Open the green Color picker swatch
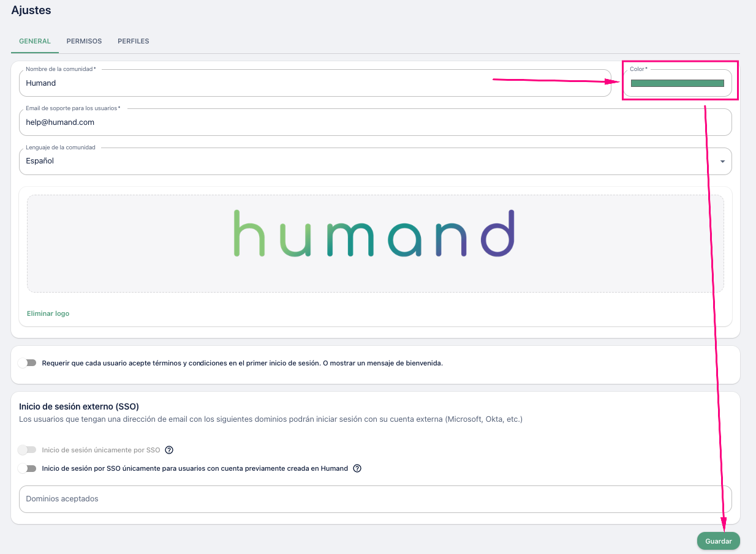 pyautogui.click(x=678, y=83)
